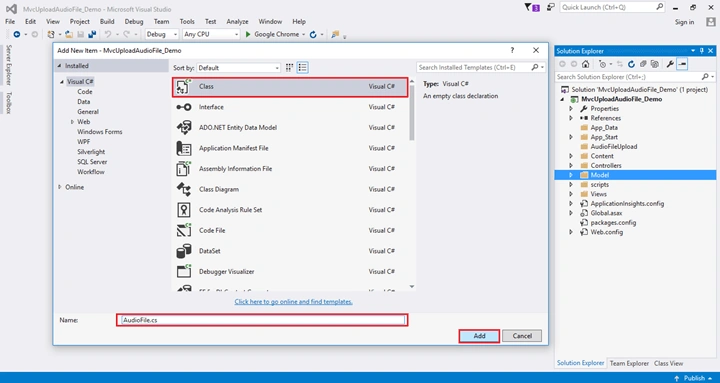Select the DataSet template

click(290, 251)
